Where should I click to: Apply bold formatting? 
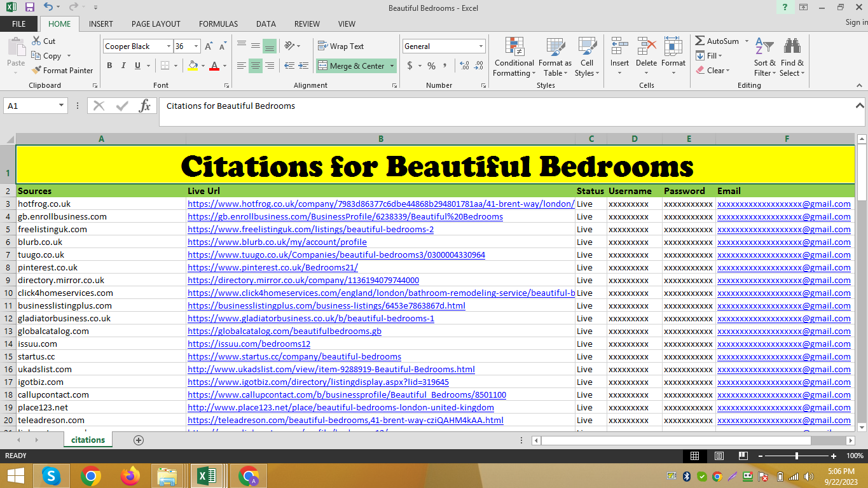pyautogui.click(x=109, y=65)
